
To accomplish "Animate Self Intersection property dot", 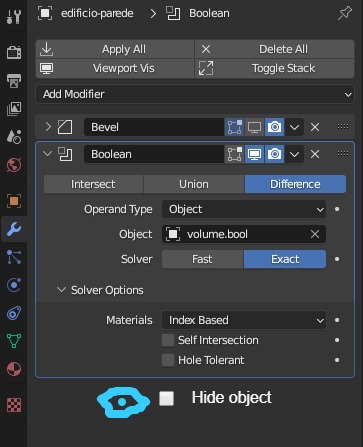I will [337, 340].
